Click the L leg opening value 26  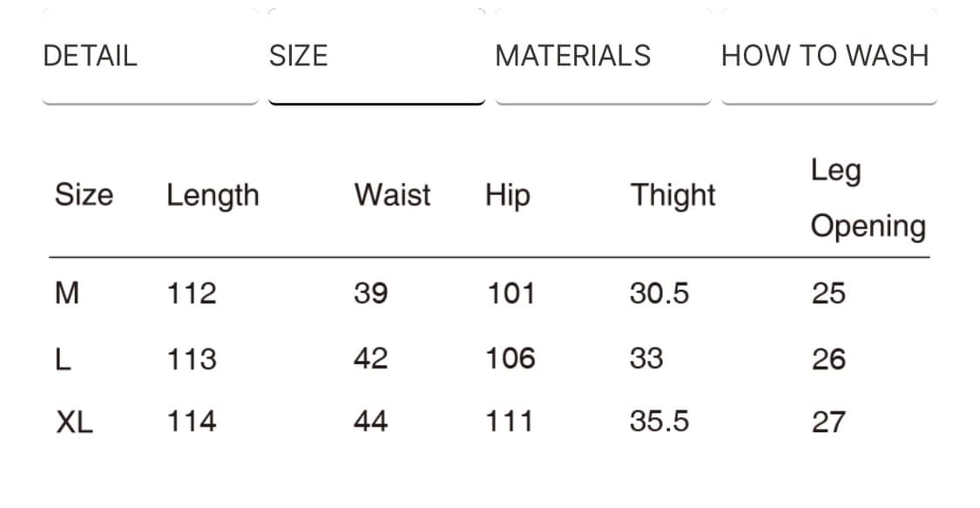(x=828, y=359)
